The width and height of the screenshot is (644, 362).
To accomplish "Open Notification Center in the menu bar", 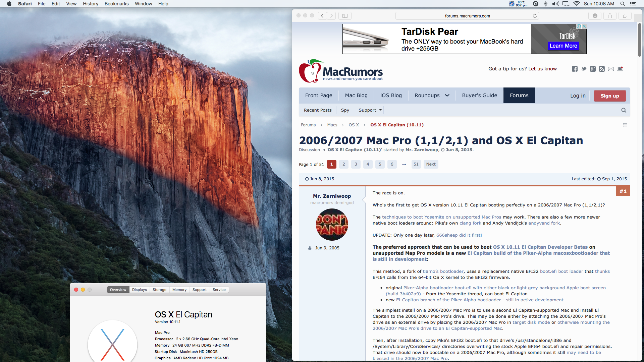I will pyautogui.click(x=633, y=4).
